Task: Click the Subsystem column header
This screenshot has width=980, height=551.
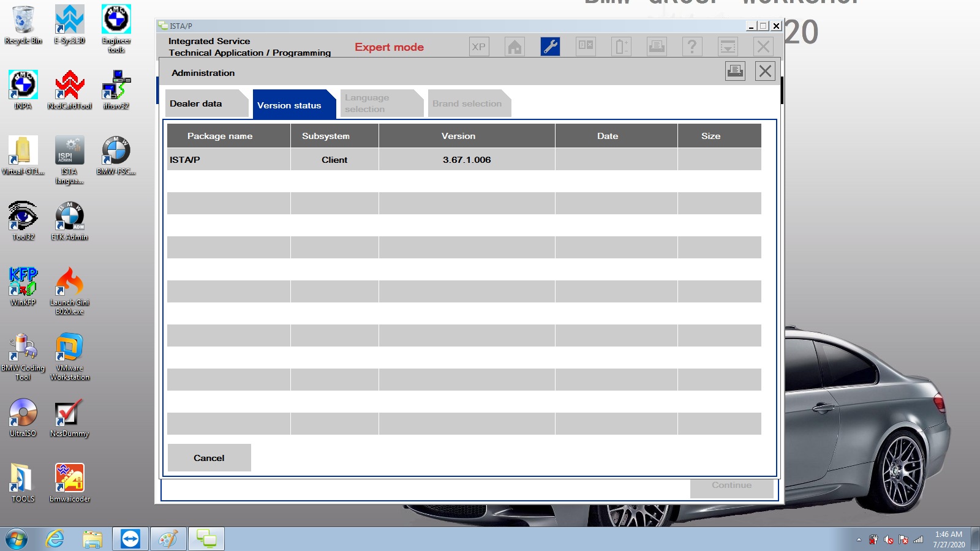Action: point(334,136)
